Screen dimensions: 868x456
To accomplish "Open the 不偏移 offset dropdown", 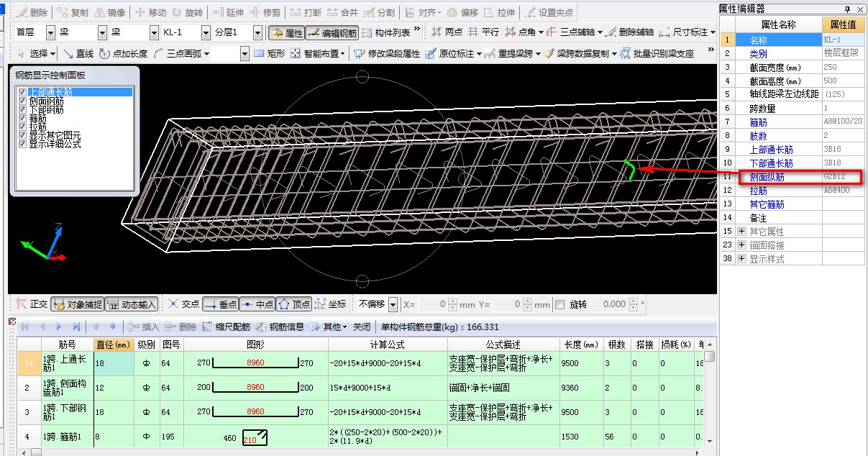I will [x=393, y=304].
